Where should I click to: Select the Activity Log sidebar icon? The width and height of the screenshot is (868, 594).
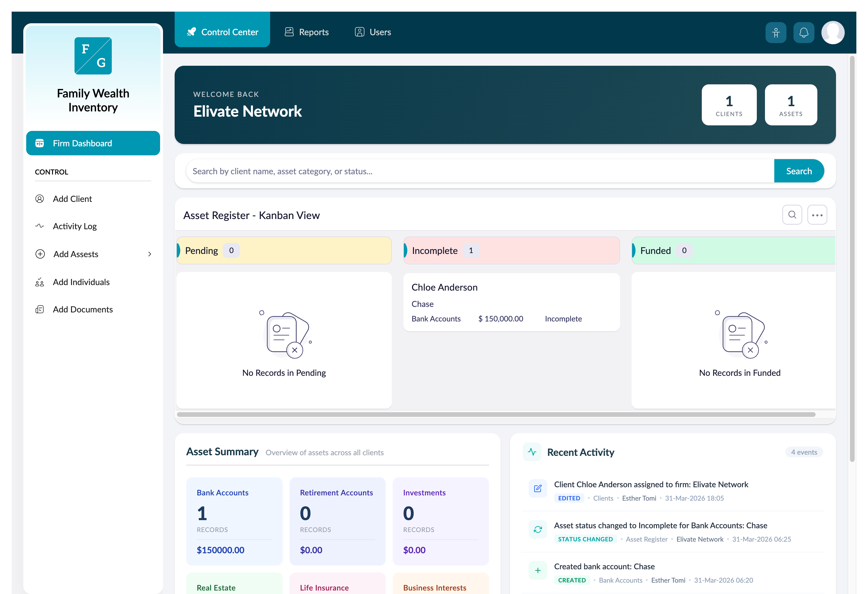[40, 226]
